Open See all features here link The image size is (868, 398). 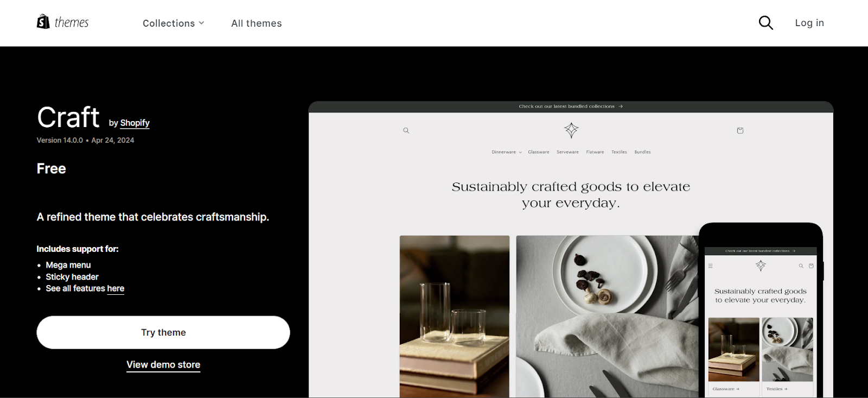(x=85, y=288)
